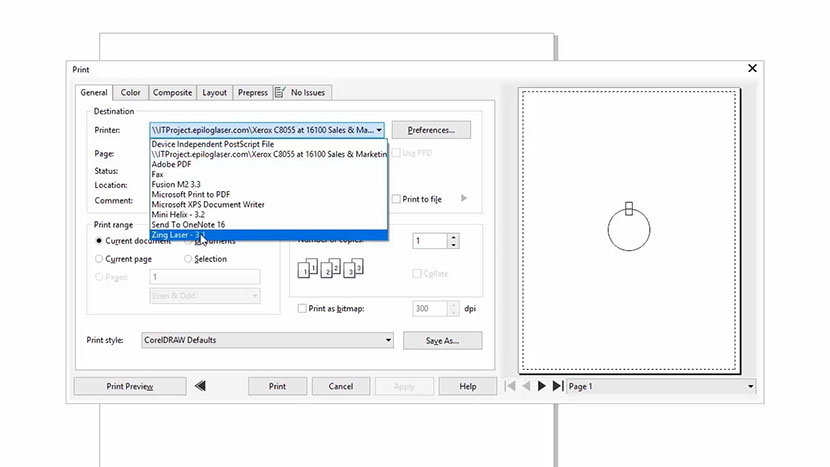This screenshot has width=830, height=467.
Task: Expand the Page 1 preview dropdown
Action: (750, 386)
